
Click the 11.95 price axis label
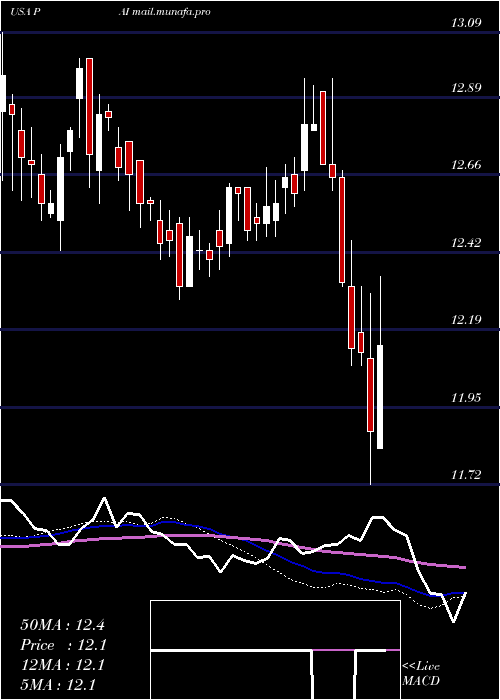(466, 398)
